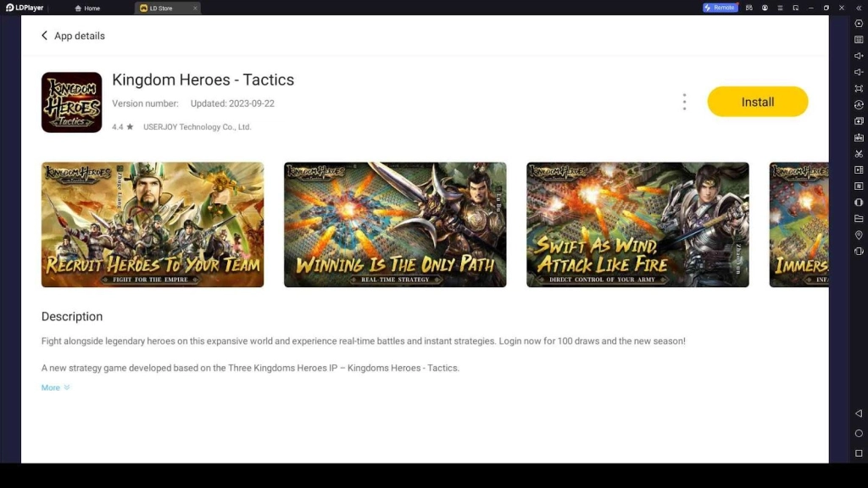Viewport: 868px width, 488px height.
Task: Minimize the LDPlayer window
Action: click(x=811, y=8)
